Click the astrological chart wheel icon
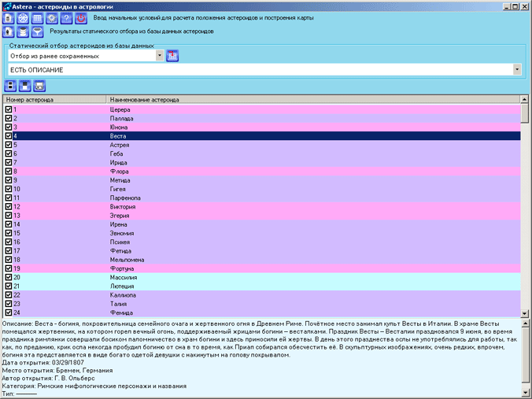The image size is (532, 399). tap(24, 17)
